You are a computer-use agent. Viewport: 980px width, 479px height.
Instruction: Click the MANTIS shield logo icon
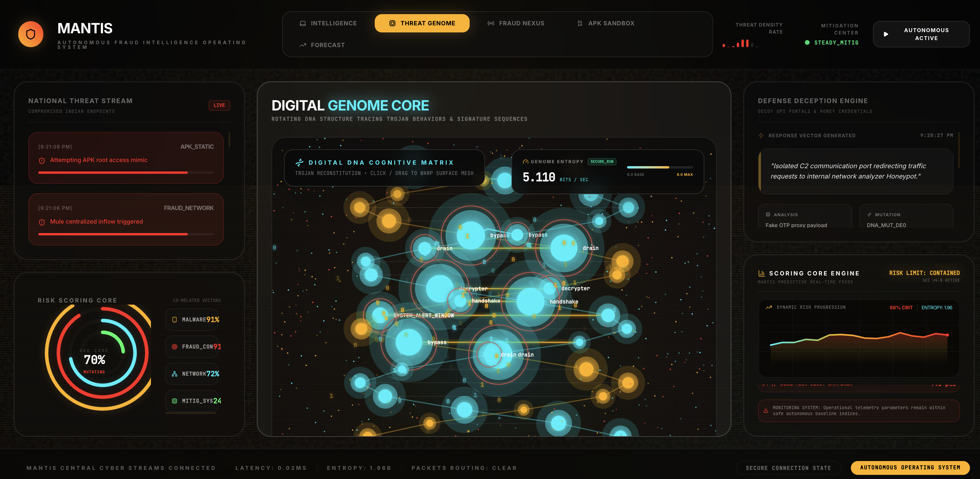(31, 34)
